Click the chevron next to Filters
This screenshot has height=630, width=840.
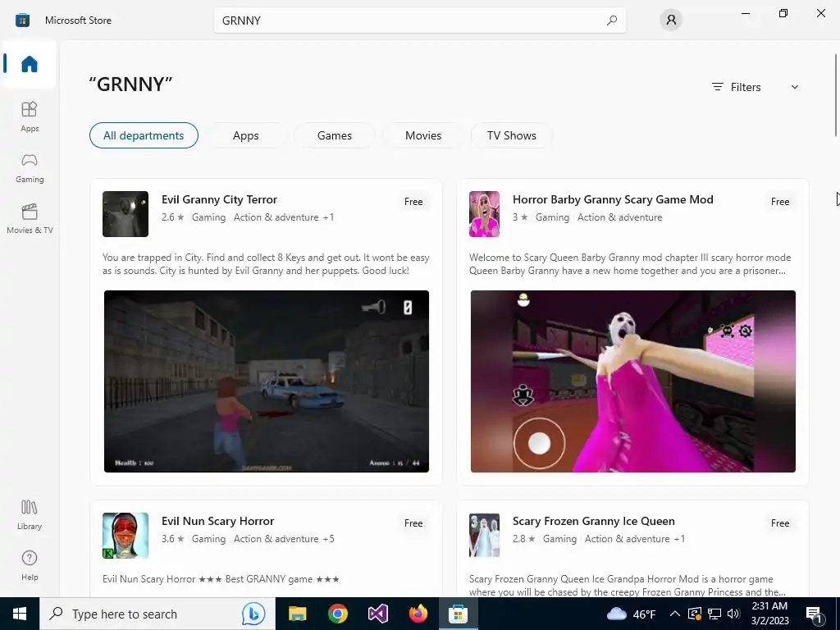(795, 87)
